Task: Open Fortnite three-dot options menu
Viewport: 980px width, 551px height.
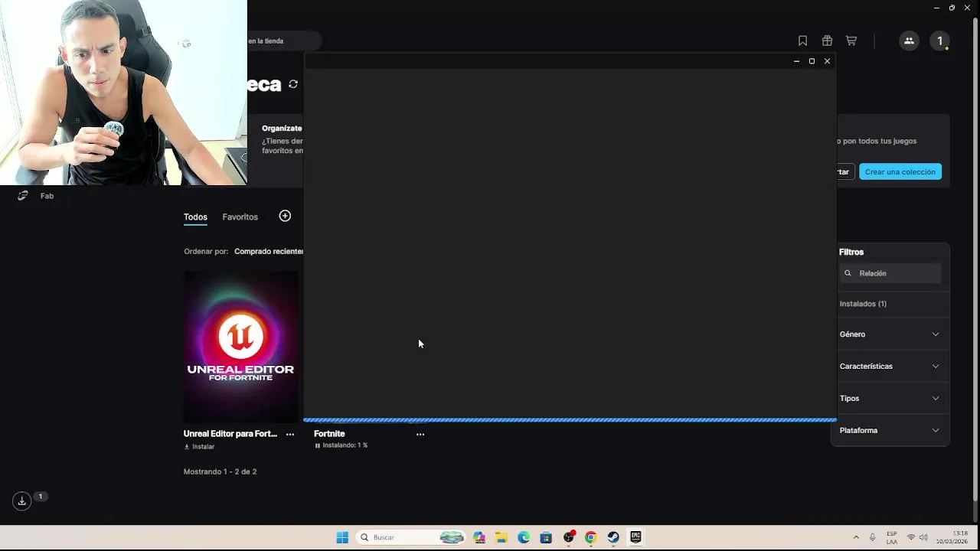Action: point(420,434)
